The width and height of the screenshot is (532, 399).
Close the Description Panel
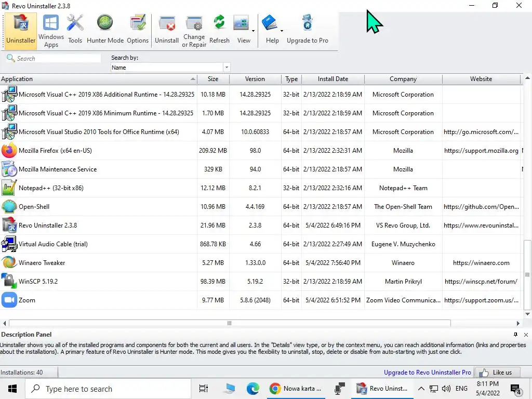(526, 335)
